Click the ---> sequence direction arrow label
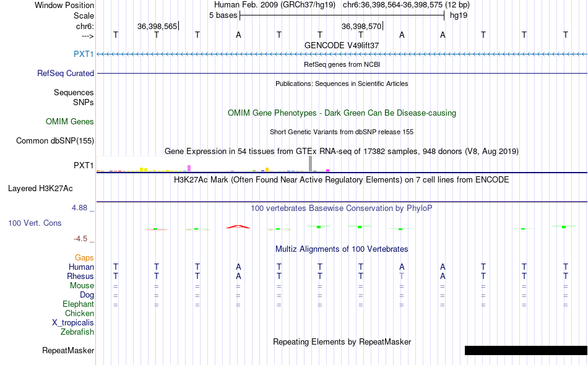The height and width of the screenshot is (365, 588). [87, 36]
